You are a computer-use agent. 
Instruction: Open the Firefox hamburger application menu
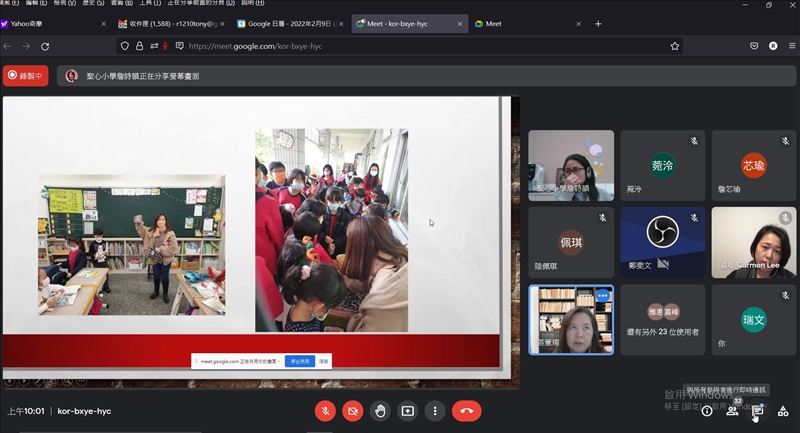coord(790,45)
